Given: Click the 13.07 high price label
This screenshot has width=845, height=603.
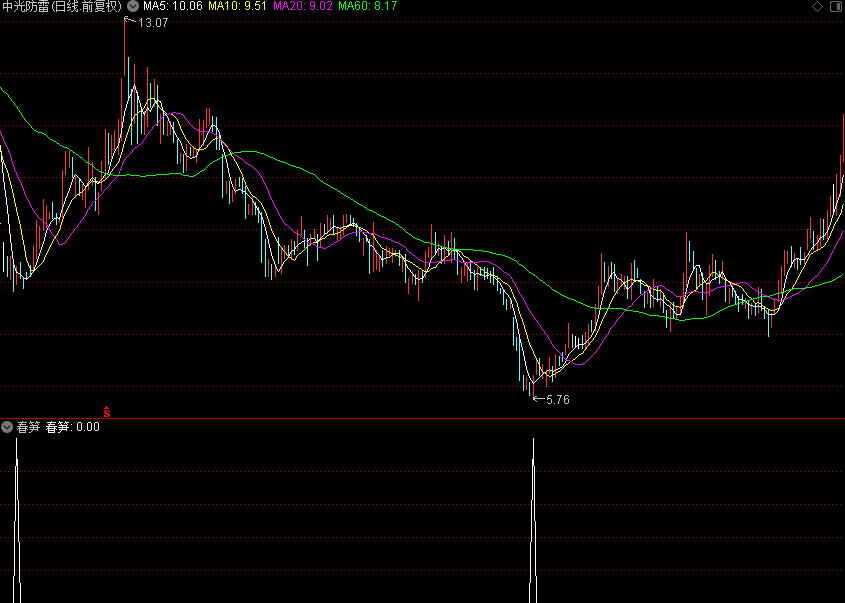Looking at the screenshot, I should [153, 23].
